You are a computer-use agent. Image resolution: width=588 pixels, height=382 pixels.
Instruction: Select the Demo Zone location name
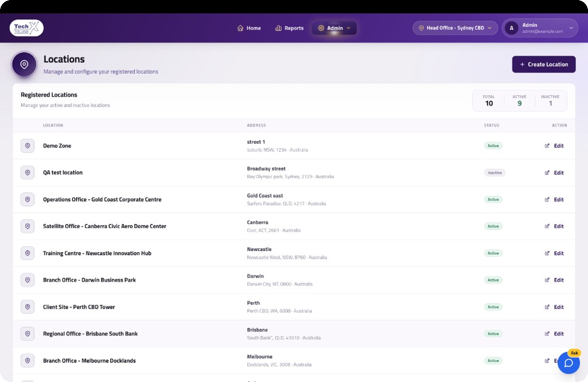pos(57,146)
